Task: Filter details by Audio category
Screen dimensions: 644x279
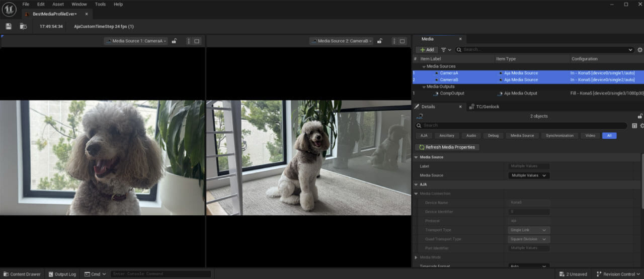Action: point(471,136)
